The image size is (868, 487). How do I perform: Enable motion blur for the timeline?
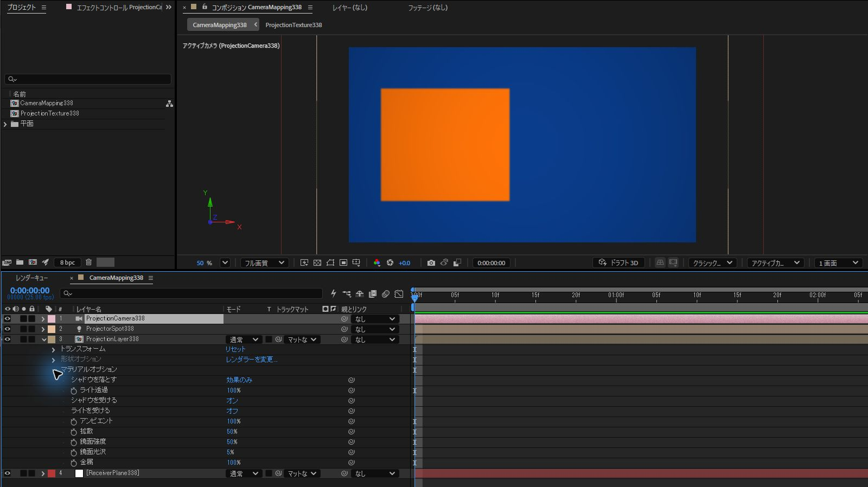[386, 294]
